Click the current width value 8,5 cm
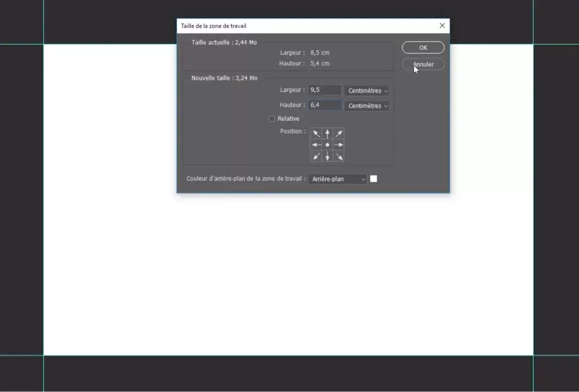Viewport: 579px width, 392px height. coord(320,53)
